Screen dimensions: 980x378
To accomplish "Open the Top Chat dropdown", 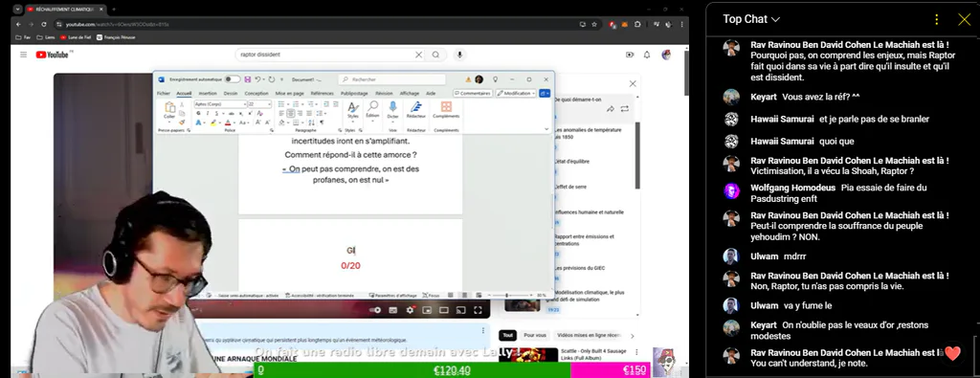I will [x=751, y=19].
